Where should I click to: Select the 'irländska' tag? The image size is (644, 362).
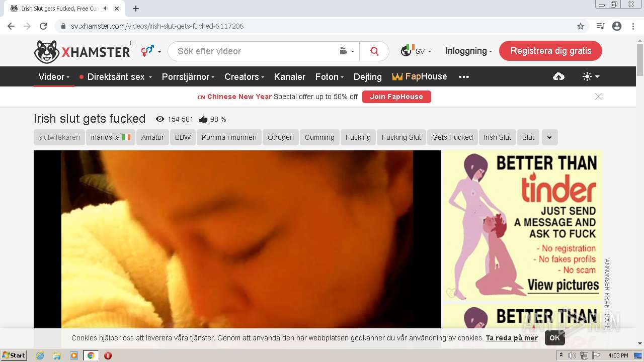(110, 137)
